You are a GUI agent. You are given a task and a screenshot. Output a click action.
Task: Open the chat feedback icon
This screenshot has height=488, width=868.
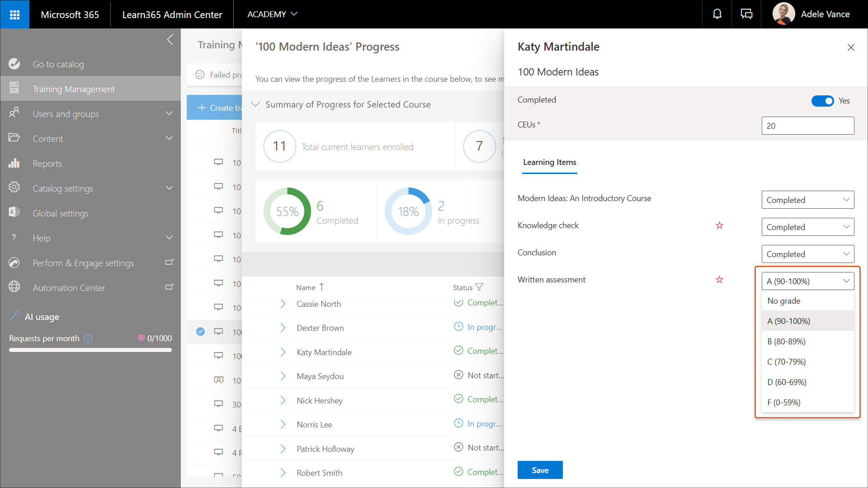pyautogui.click(x=746, y=14)
